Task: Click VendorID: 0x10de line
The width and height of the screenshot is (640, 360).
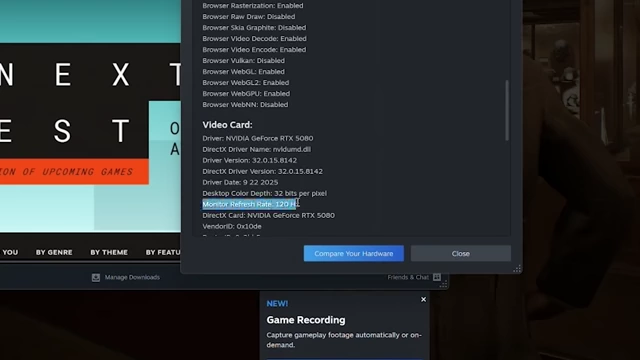Action: [232, 227]
